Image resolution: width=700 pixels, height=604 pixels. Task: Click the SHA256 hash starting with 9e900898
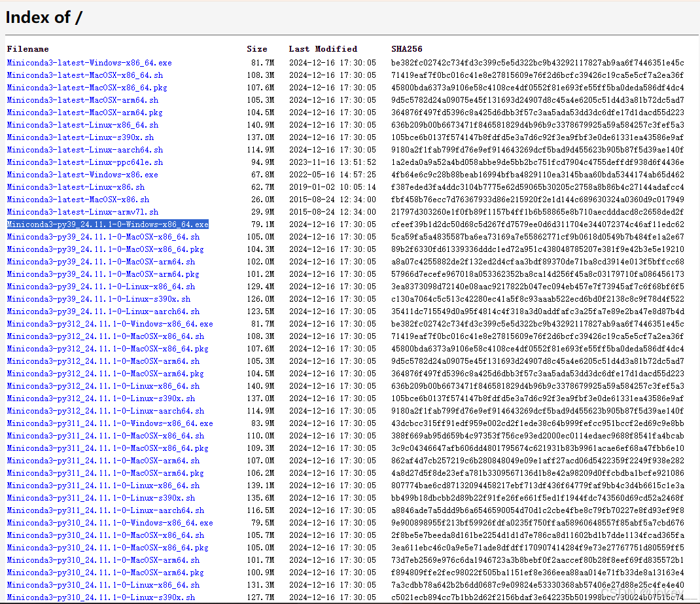(538, 523)
